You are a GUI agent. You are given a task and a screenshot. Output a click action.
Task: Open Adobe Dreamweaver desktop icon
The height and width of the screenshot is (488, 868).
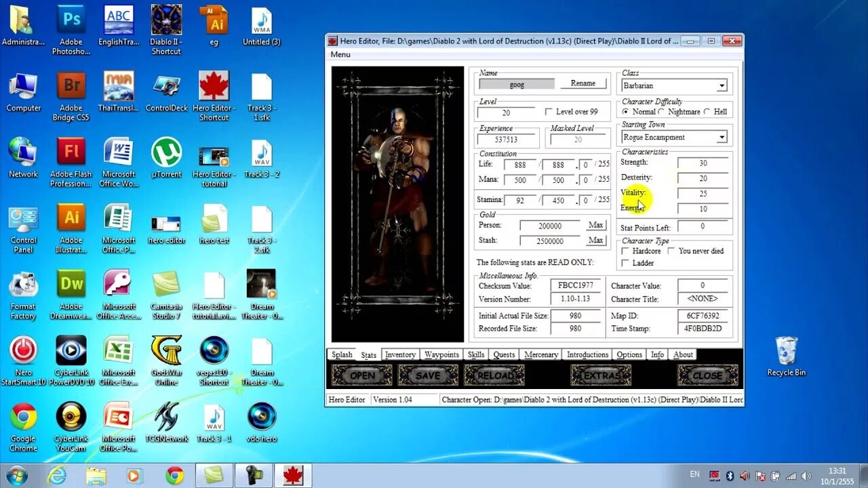[x=71, y=295]
